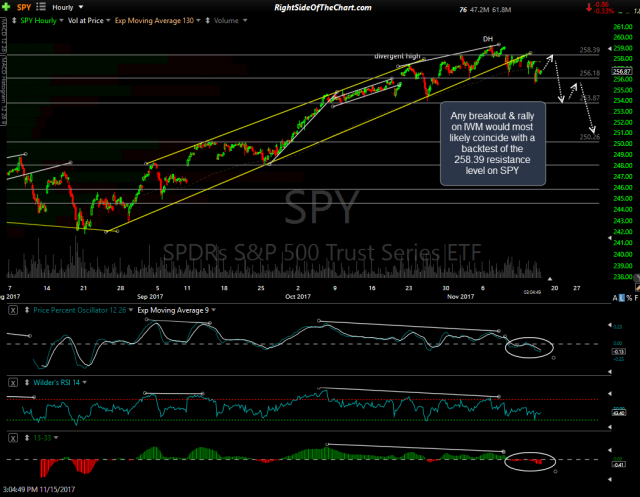
Task: Expand Exp Moving Average 130 dropdown arrow
Action: click(198, 20)
